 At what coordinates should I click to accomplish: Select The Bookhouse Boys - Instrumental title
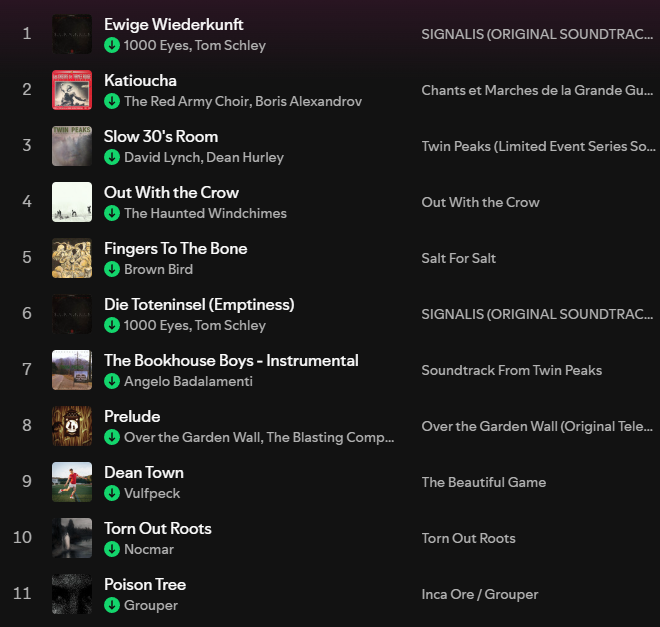pos(231,360)
